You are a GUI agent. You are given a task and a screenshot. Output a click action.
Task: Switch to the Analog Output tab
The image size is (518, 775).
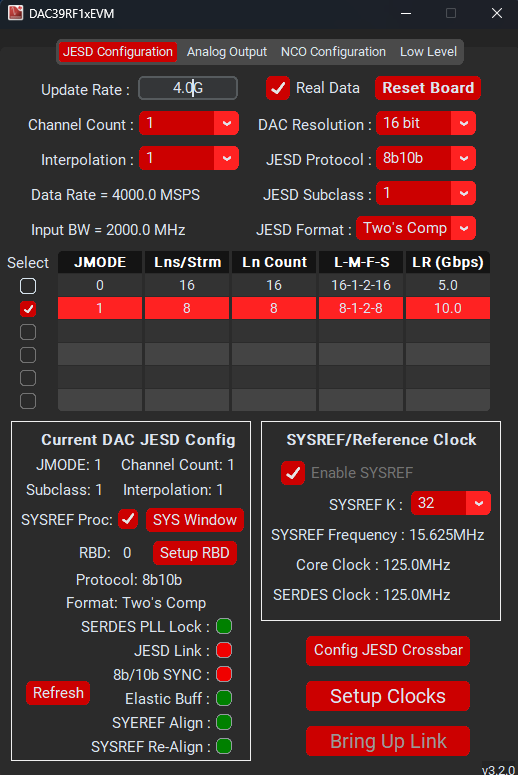[x=227, y=52]
